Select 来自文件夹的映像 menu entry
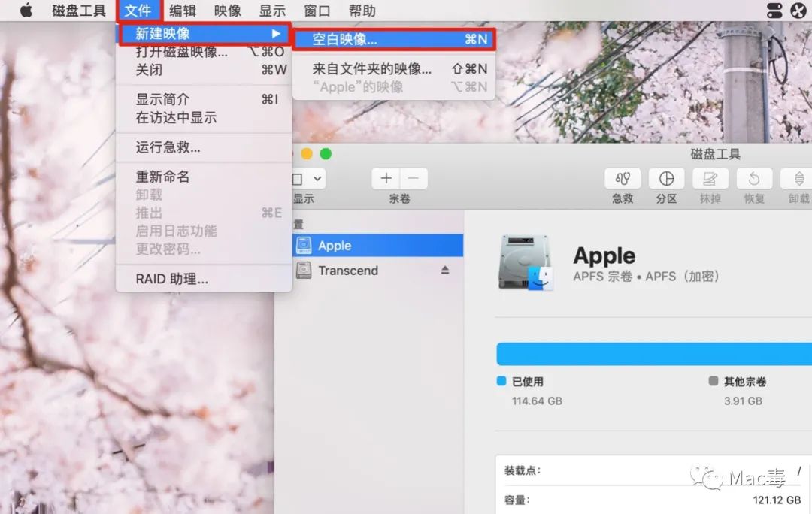Screen dimensions: 812x514 coord(372,68)
